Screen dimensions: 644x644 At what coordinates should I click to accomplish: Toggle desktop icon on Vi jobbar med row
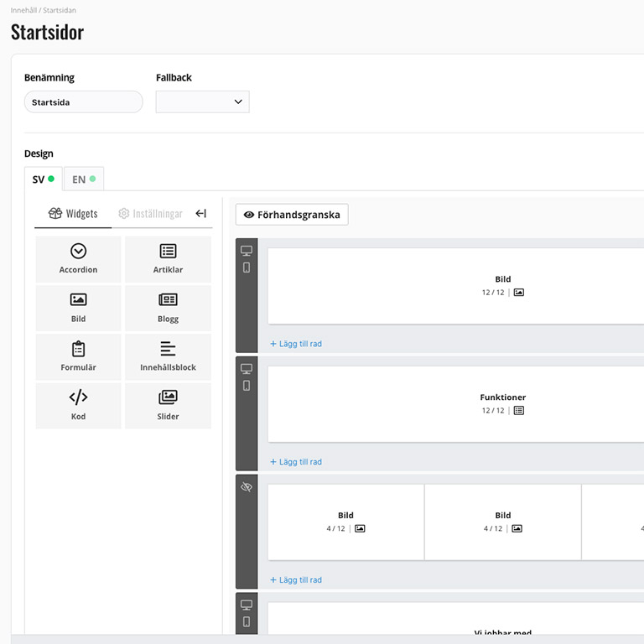click(x=247, y=605)
